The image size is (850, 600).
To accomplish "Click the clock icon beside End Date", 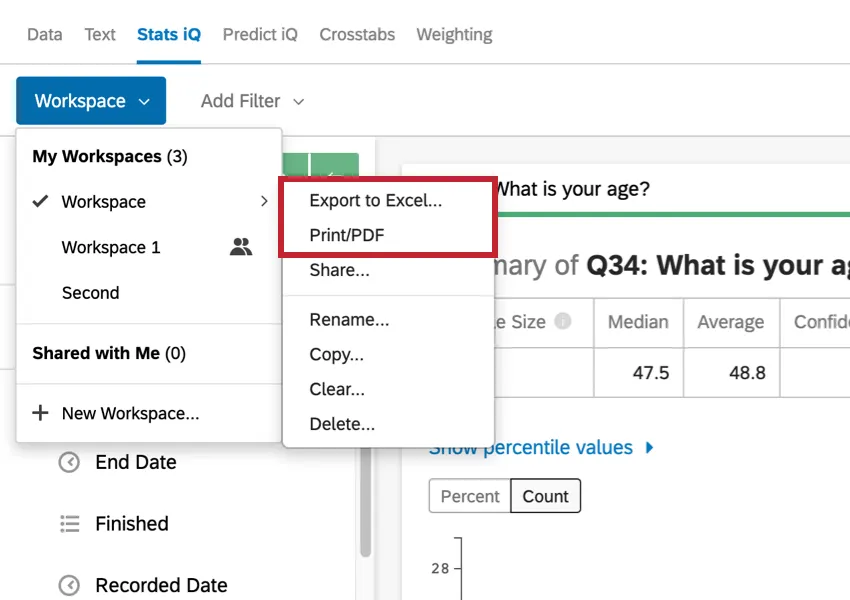I will 68,461.
